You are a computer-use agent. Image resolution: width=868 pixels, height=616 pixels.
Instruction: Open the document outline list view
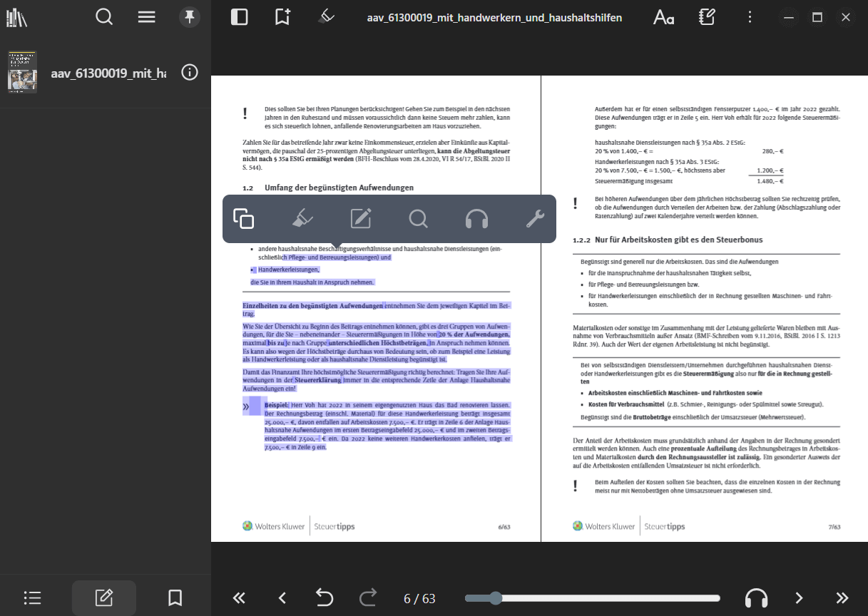[32, 597]
